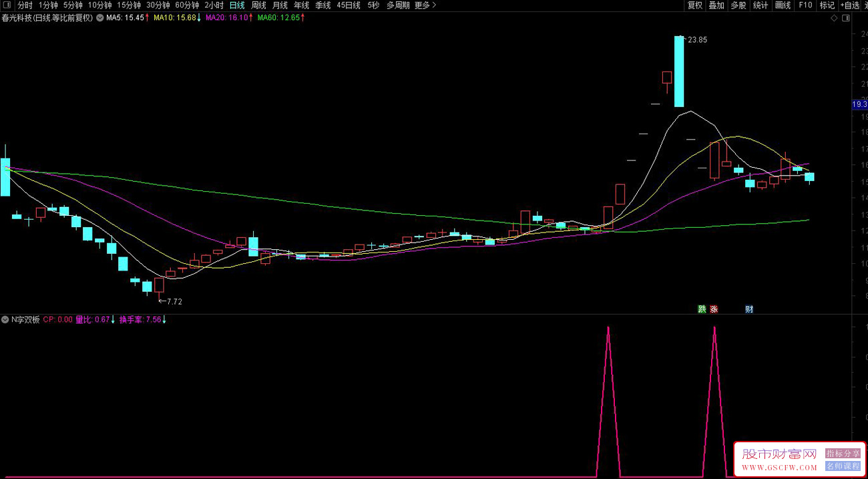Switch to 周线 weekly chart
Image resolution: width=868 pixels, height=479 pixels.
[x=258, y=5]
